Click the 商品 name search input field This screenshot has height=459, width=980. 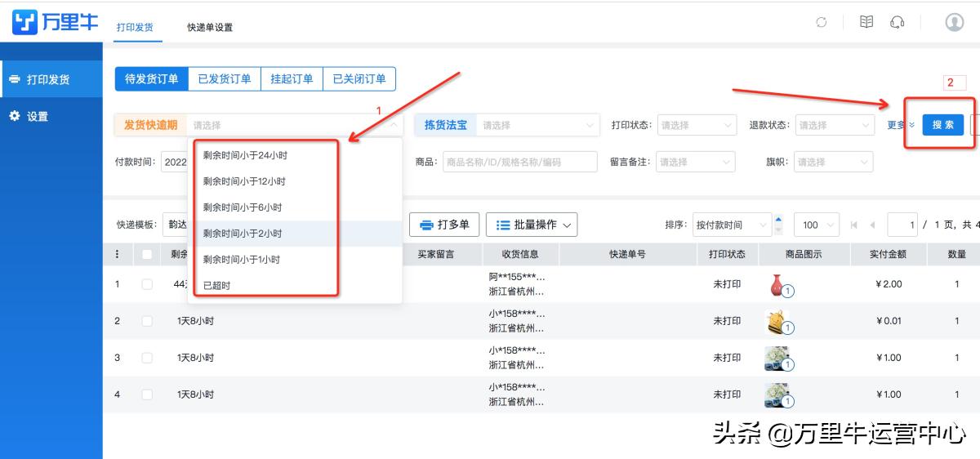pos(519,162)
